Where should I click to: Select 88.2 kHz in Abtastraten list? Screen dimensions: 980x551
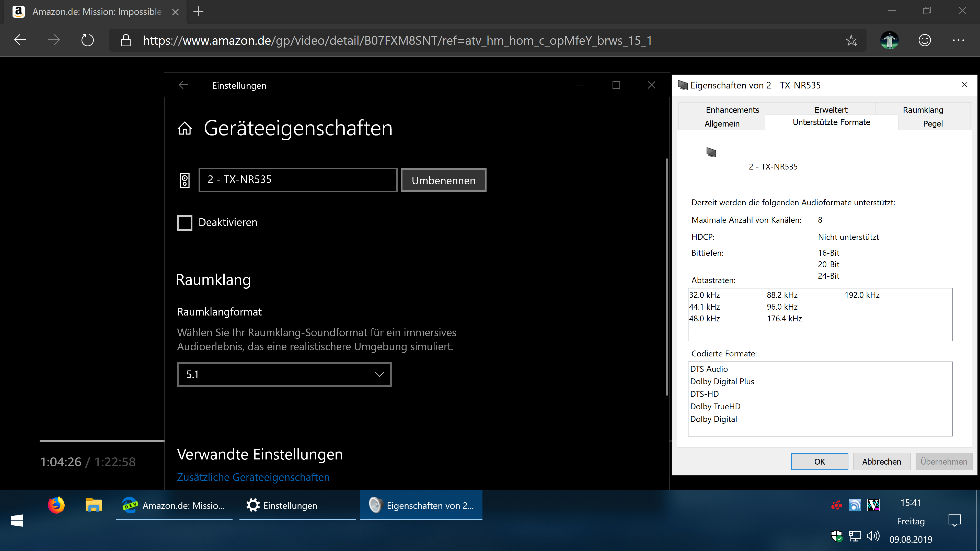[x=782, y=295]
